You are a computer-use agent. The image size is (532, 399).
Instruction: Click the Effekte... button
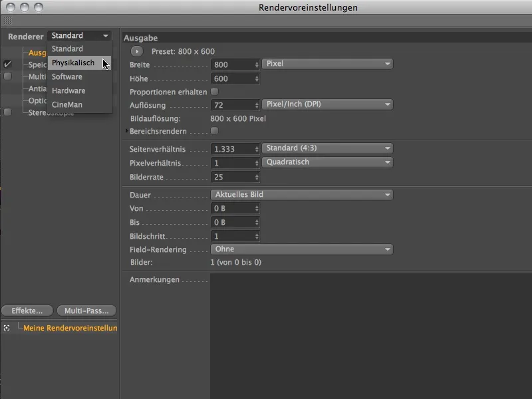click(x=27, y=311)
